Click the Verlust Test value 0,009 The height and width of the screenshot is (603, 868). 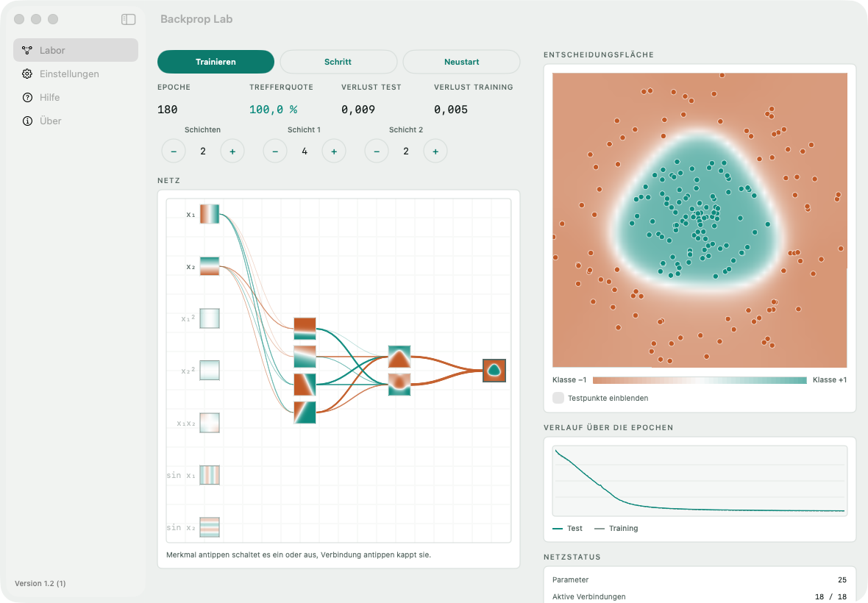pyautogui.click(x=358, y=110)
